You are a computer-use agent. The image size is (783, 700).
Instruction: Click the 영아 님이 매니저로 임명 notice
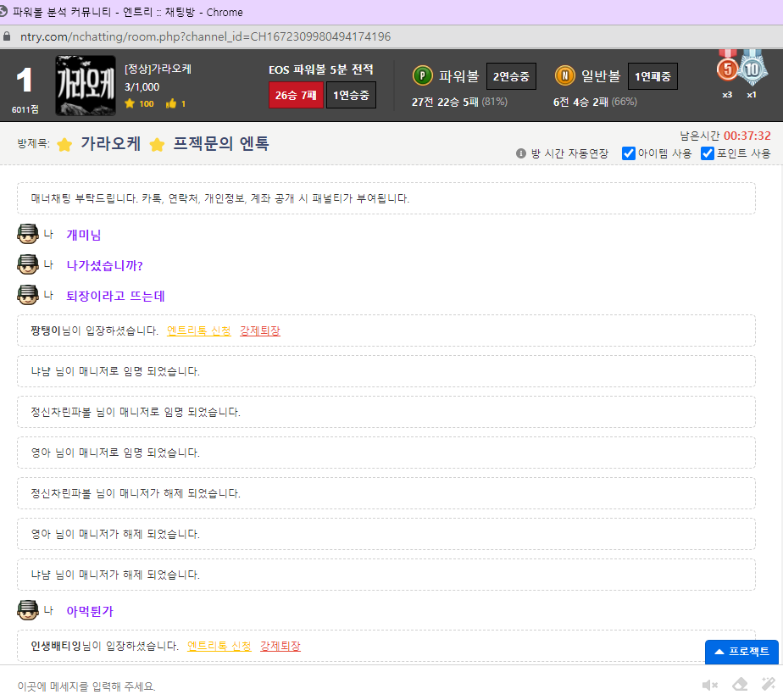[x=386, y=453]
